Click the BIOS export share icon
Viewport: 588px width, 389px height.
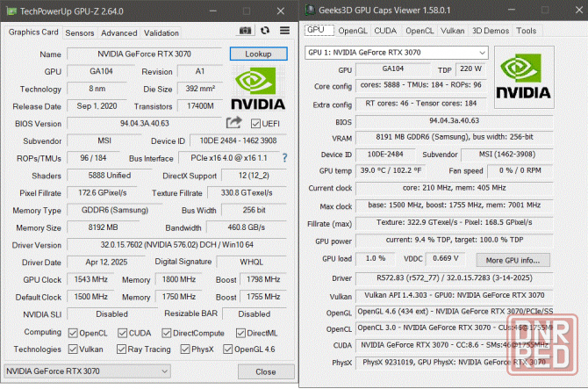(x=234, y=122)
